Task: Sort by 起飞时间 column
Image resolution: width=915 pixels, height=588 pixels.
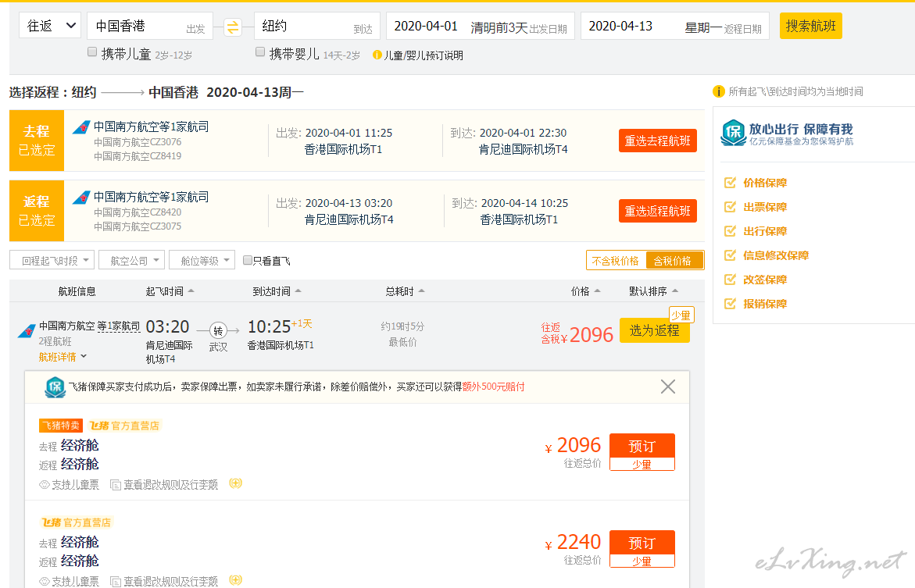Action: (x=170, y=291)
